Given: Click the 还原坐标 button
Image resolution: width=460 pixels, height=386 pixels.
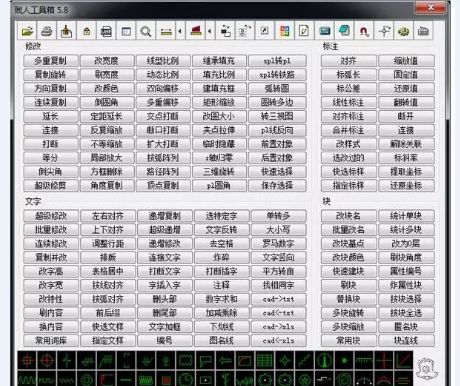Looking at the screenshot, I should pos(406,185).
